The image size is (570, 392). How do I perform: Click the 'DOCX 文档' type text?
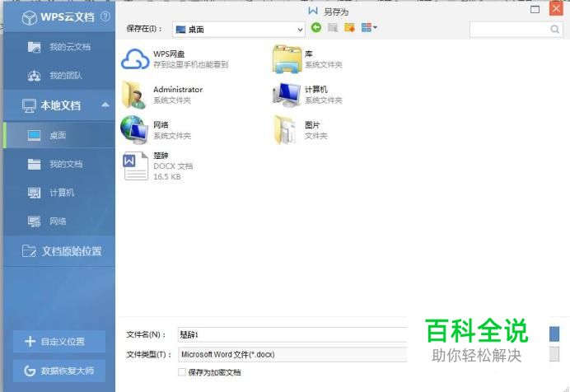173,166
